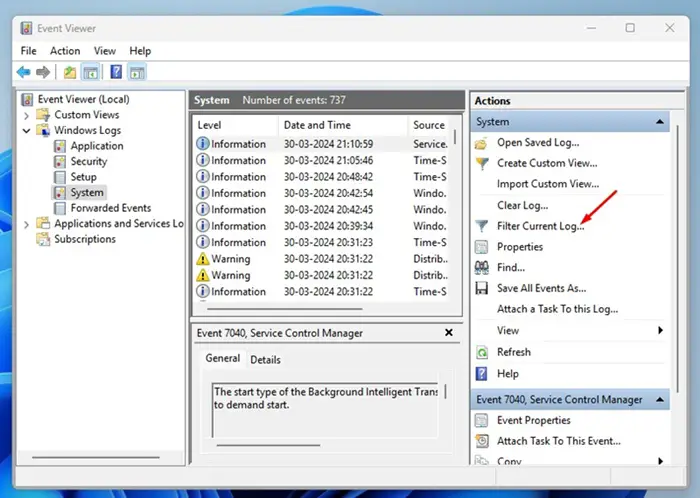This screenshot has width=700, height=498.
Task: Click the Custom Views folder icon
Action: [x=43, y=115]
